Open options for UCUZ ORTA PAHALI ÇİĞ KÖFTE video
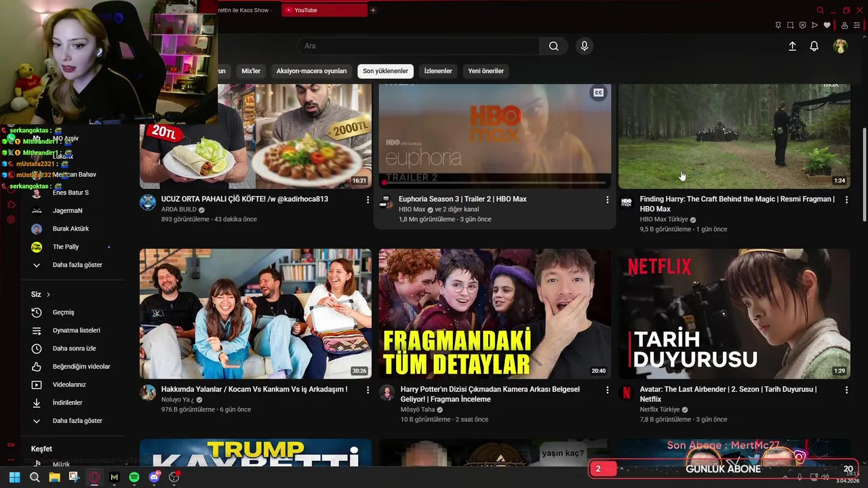This screenshot has height=488, width=868. [368, 200]
